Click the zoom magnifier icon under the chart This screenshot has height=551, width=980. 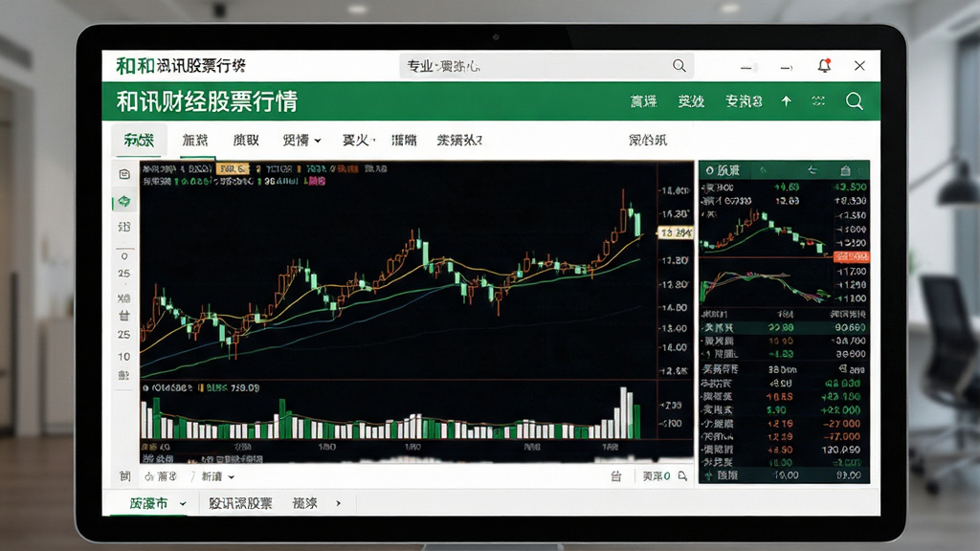[682, 476]
